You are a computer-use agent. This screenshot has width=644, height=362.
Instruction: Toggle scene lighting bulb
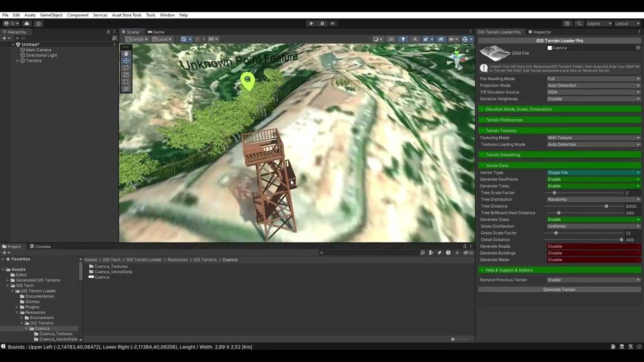pyautogui.click(x=403, y=39)
